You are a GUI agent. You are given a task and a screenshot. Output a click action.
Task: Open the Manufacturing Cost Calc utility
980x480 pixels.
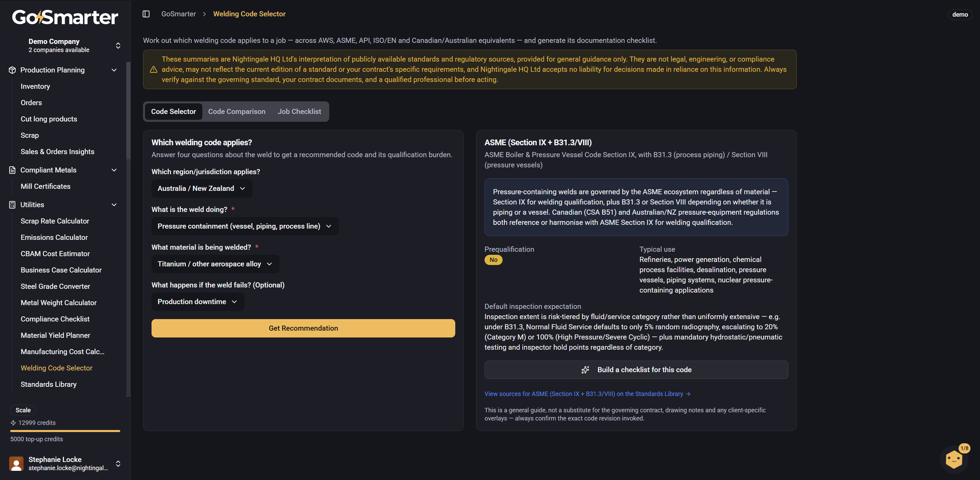point(62,351)
